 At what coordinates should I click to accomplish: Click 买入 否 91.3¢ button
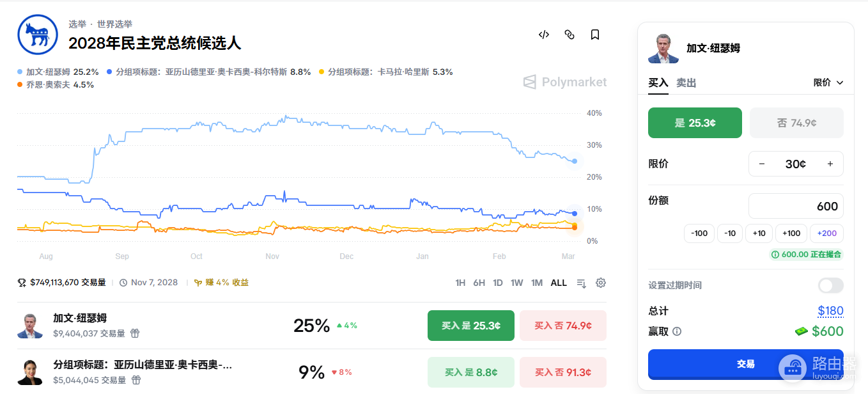[x=563, y=372]
